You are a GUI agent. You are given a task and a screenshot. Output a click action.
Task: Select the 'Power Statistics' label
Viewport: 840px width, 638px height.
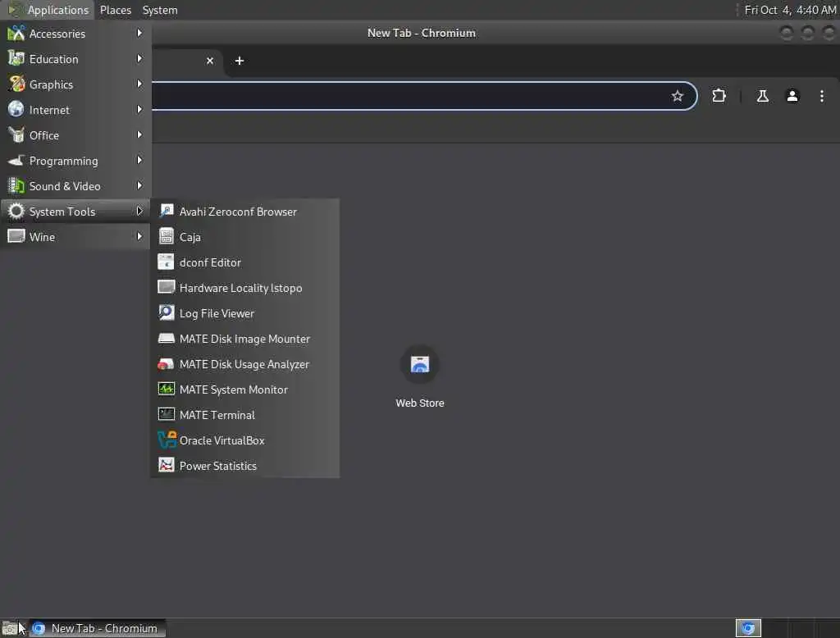[218, 466]
